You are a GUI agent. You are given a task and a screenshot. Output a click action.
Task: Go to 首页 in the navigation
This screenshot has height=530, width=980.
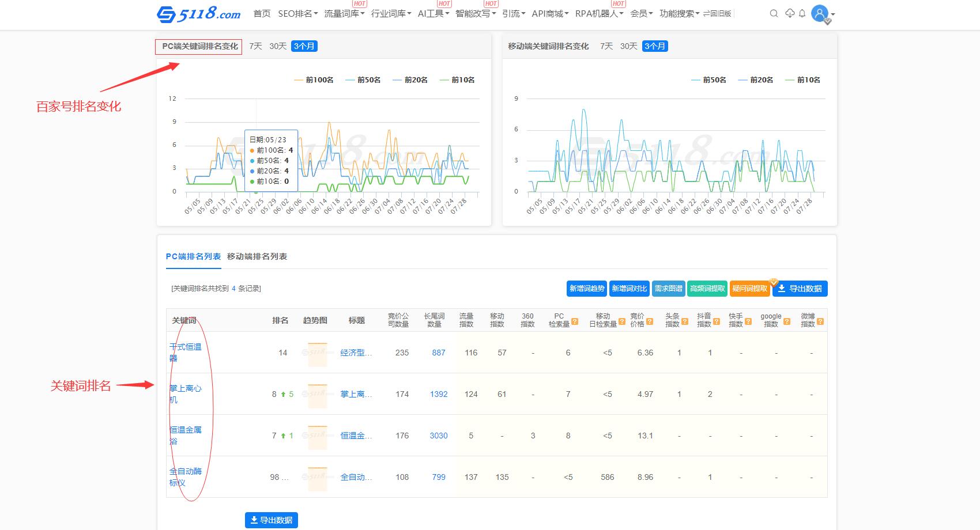click(262, 13)
